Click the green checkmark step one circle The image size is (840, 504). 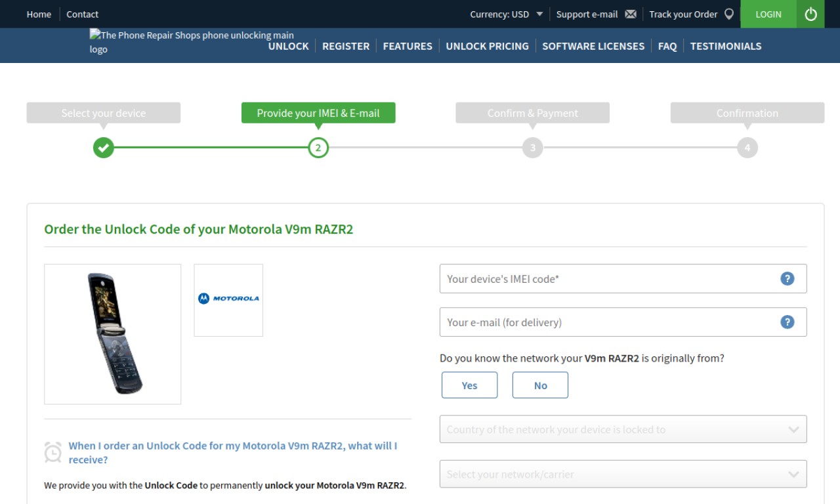pyautogui.click(x=104, y=148)
